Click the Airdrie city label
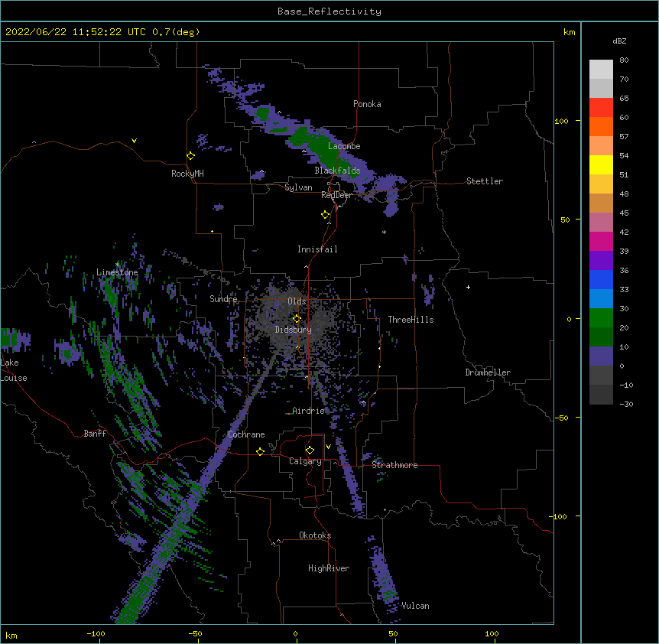This screenshot has width=659, height=644. click(x=309, y=411)
